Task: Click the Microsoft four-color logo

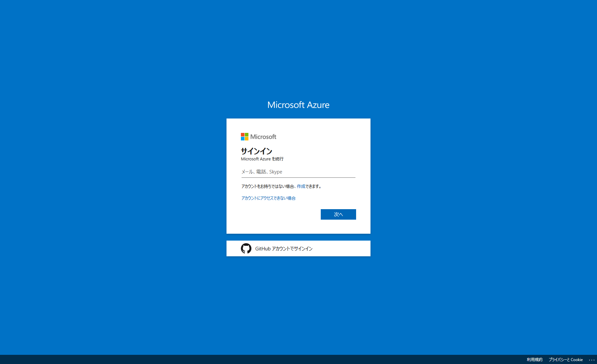Action: tap(244, 137)
